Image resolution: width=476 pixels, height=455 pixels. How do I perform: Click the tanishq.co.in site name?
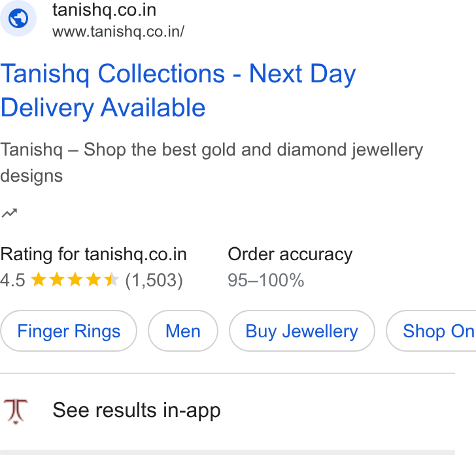tap(104, 10)
